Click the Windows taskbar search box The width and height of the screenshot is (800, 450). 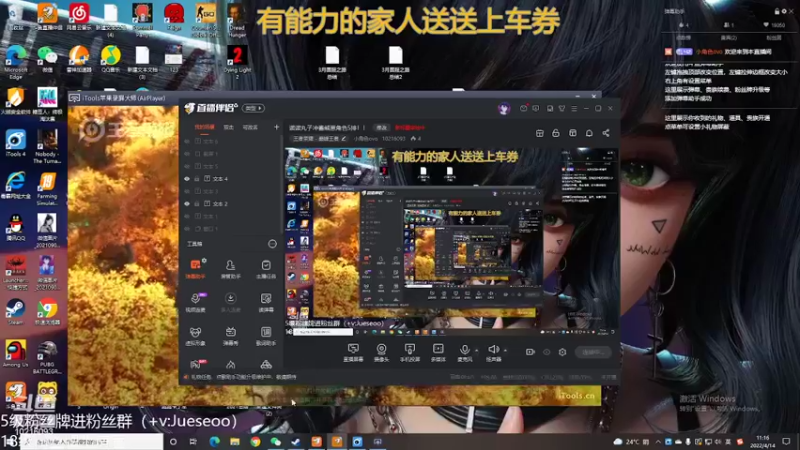tap(92, 441)
